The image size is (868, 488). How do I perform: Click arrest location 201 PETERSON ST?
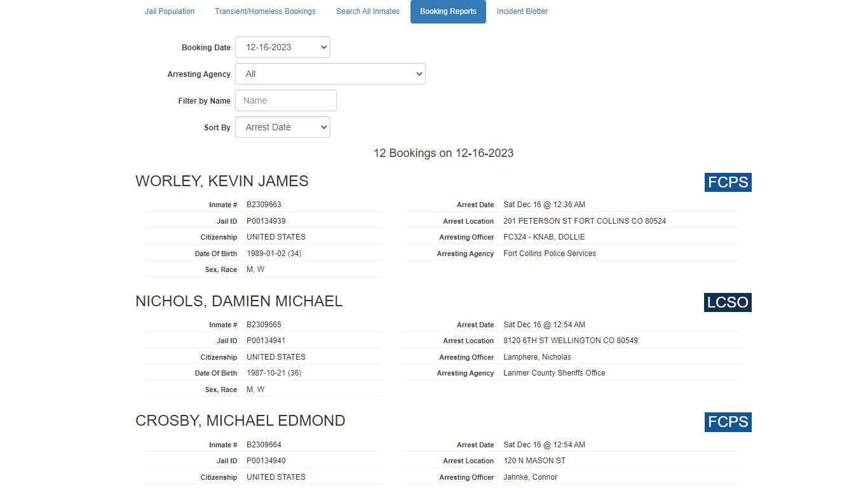coord(585,221)
